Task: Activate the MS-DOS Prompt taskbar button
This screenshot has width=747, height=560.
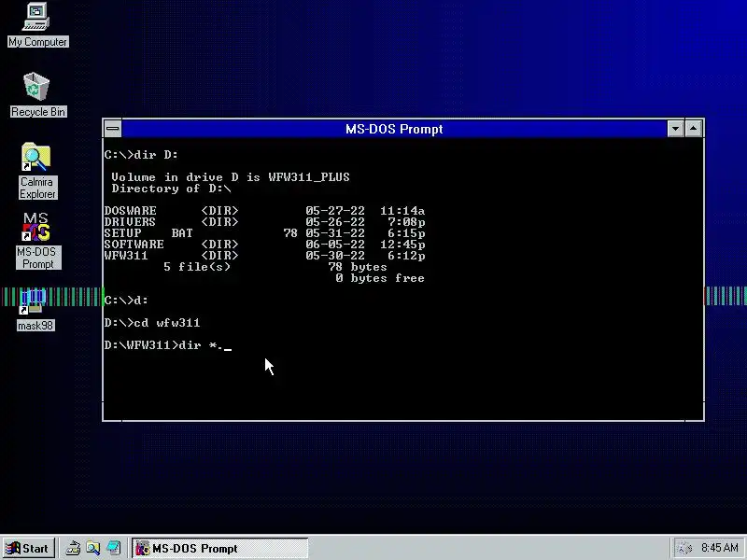Action: [219, 548]
